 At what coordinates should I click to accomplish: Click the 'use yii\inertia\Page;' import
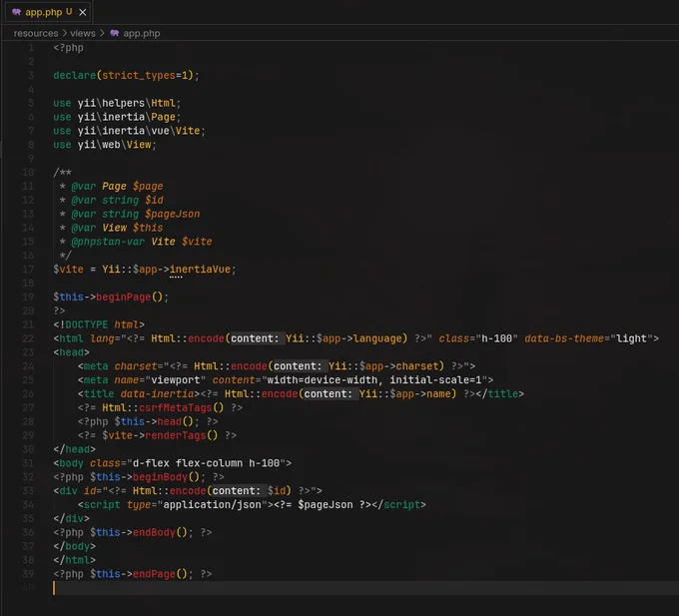tap(117, 117)
